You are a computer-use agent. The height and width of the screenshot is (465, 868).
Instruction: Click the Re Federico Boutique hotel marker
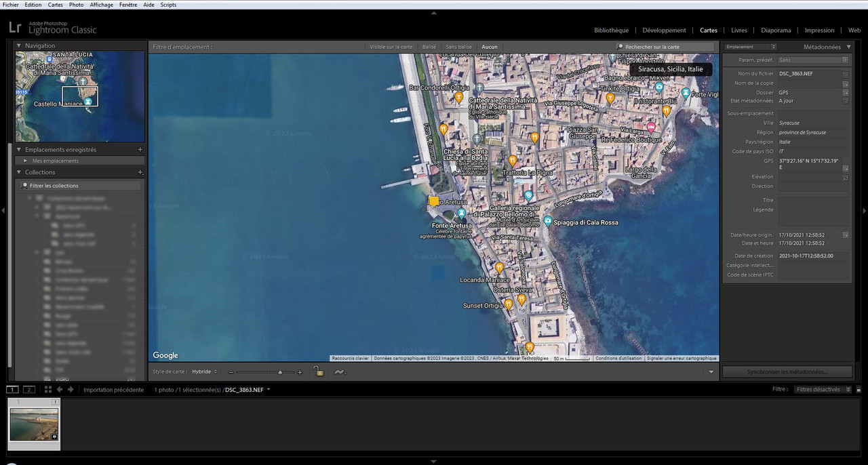[651, 127]
